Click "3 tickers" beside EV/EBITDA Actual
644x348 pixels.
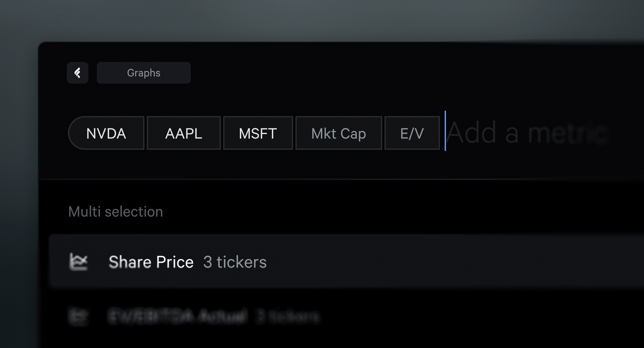(287, 316)
